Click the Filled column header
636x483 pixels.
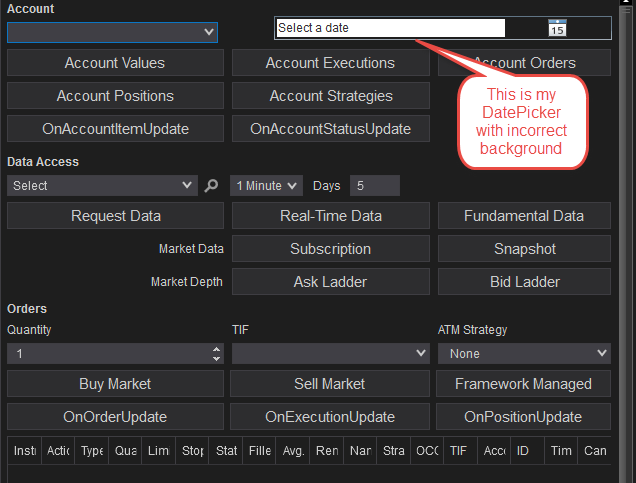click(x=259, y=451)
